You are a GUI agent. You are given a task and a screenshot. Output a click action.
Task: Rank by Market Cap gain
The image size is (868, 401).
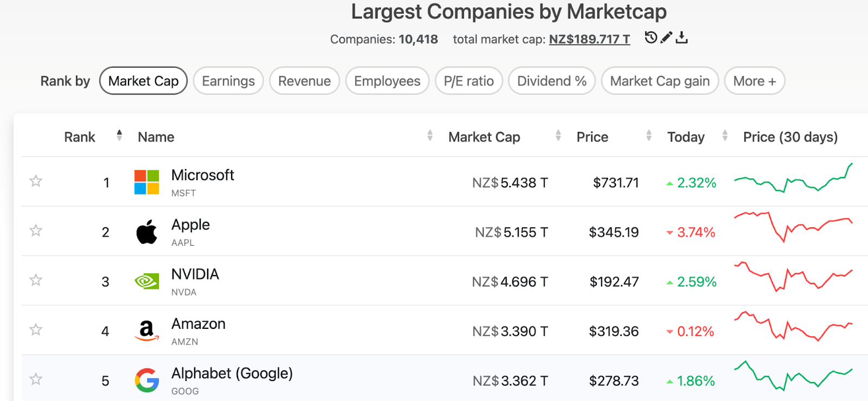point(660,81)
